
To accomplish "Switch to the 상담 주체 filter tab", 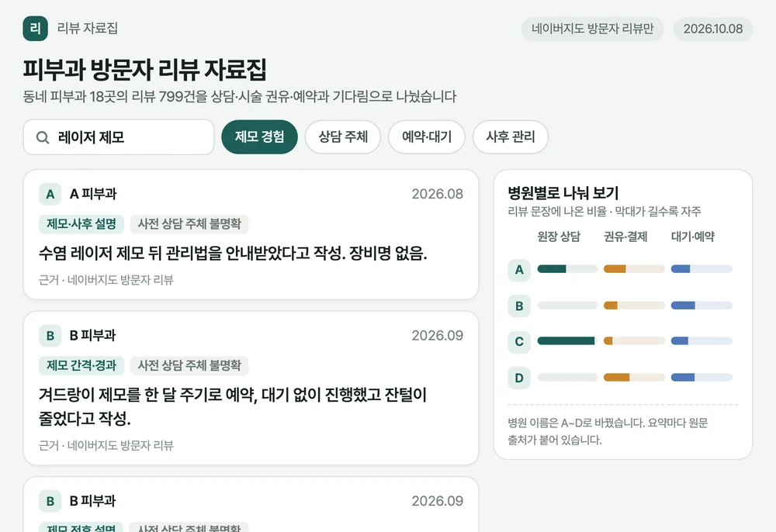I will tap(343, 137).
